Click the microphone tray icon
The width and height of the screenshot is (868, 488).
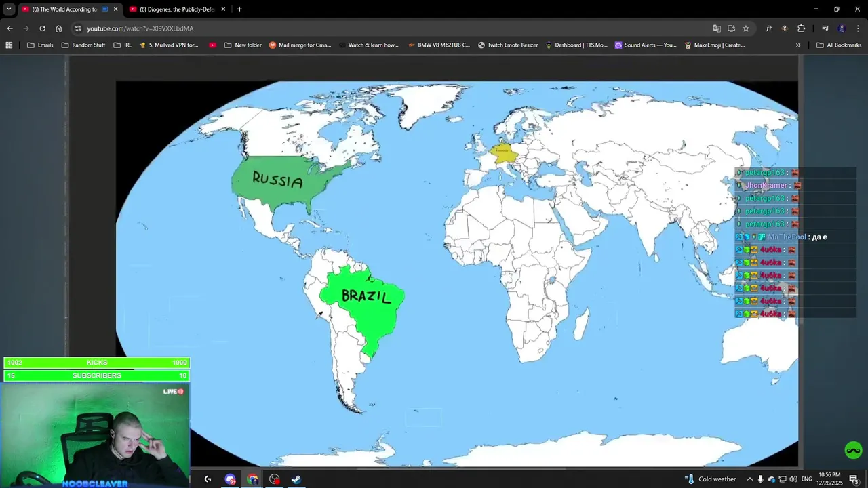coord(760,479)
